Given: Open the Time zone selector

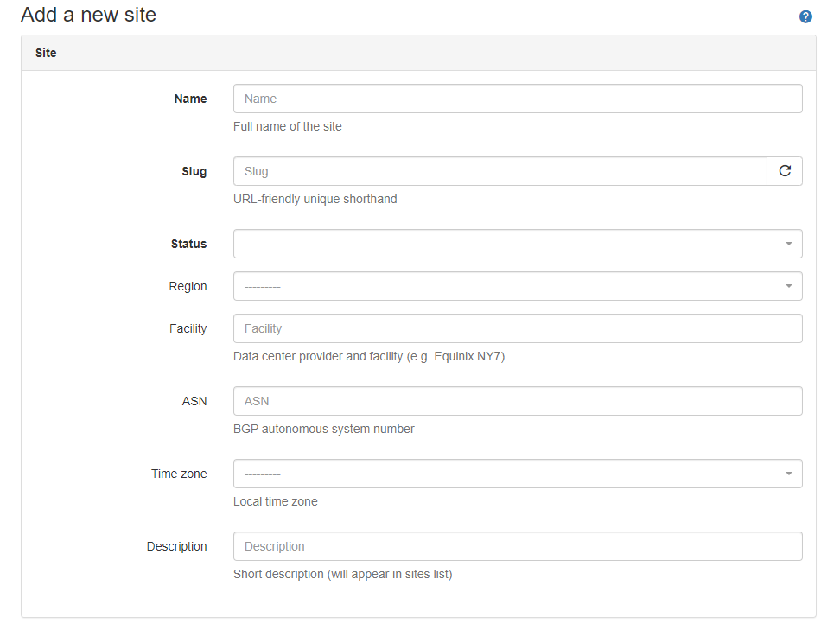Looking at the screenshot, I should [517, 474].
